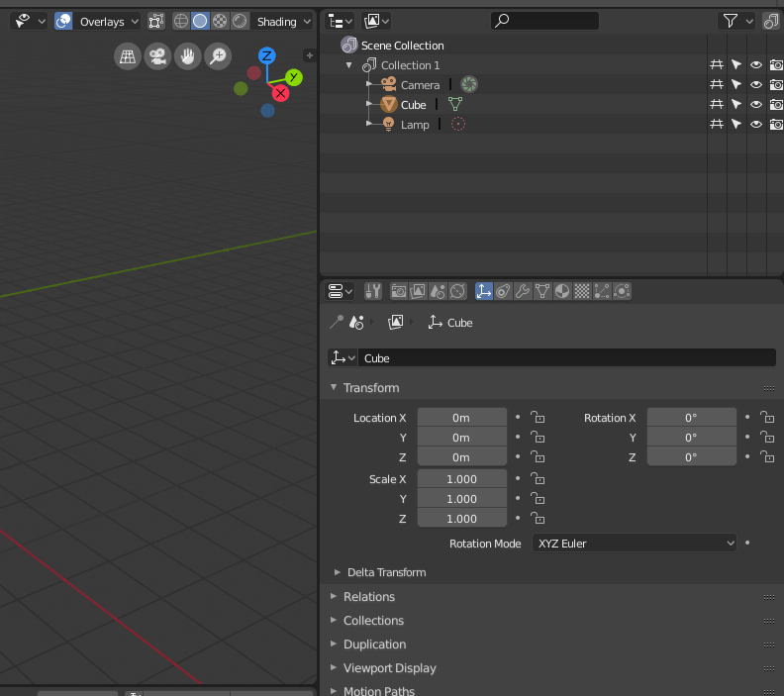Select the Object properties tab
This screenshot has height=696, width=784.
coord(483,291)
